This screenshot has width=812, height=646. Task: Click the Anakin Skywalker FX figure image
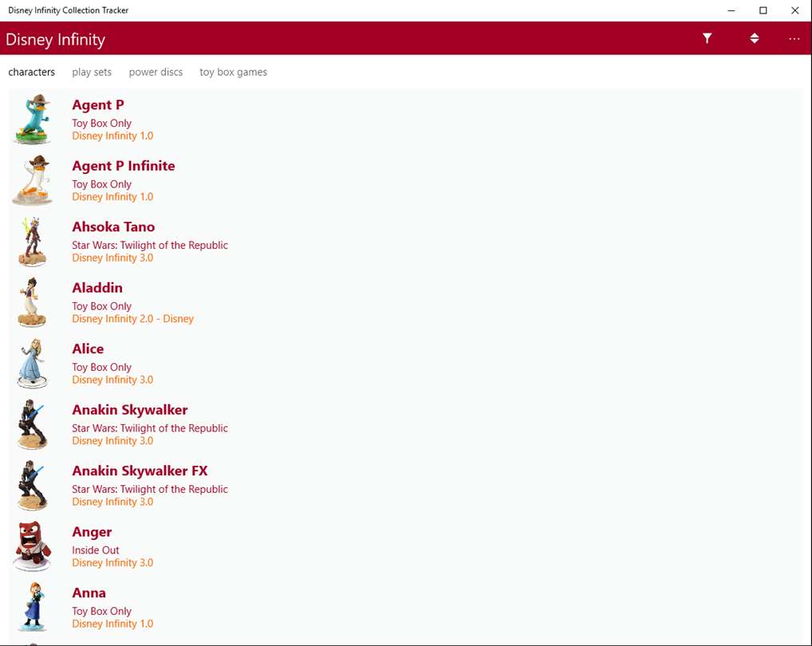tap(33, 486)
